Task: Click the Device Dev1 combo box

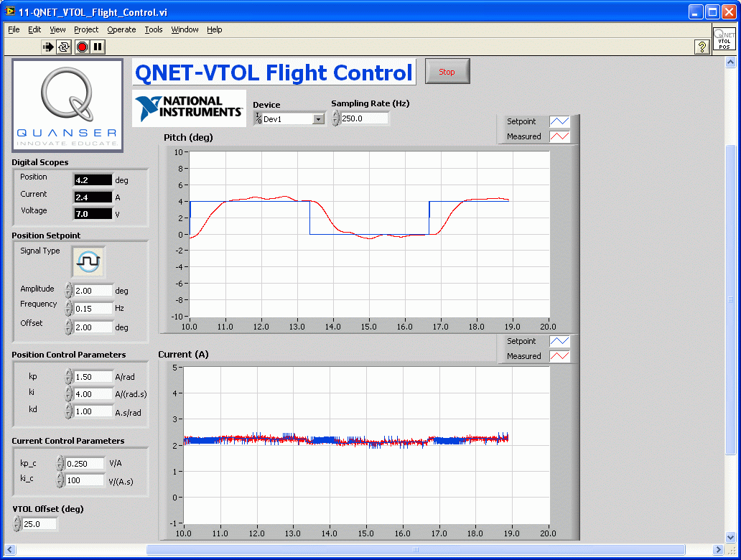Action: [x=289, y=119]
